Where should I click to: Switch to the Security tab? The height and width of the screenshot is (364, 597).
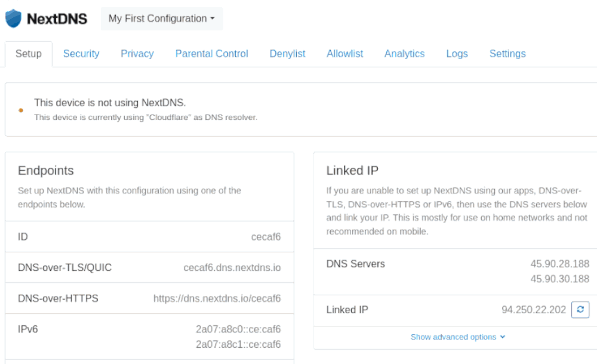coord(81,54)
